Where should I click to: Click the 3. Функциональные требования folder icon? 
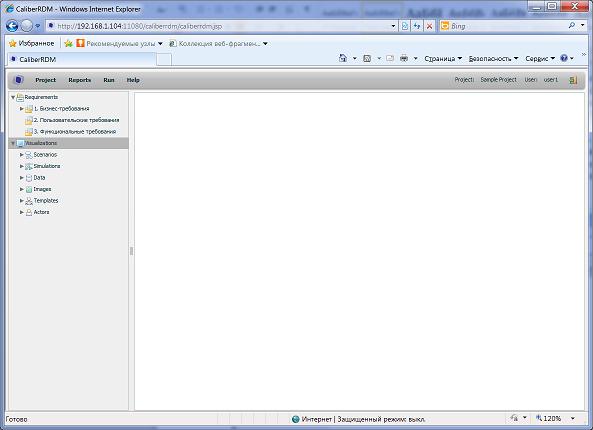[x=29, y=132]
